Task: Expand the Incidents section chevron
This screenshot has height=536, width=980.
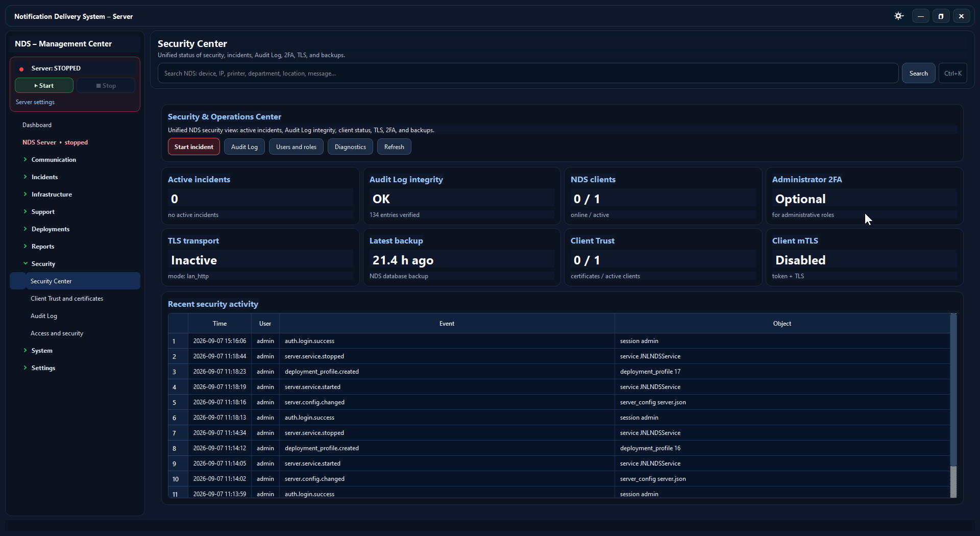Action: (25, 177)
